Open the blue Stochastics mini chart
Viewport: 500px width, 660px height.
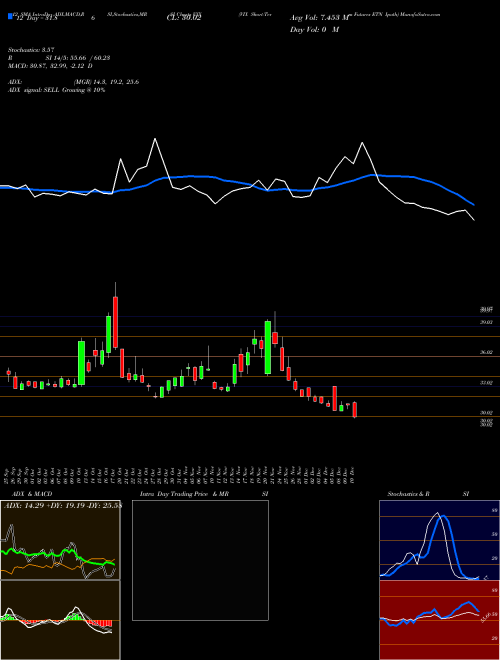tap(439, 540)
